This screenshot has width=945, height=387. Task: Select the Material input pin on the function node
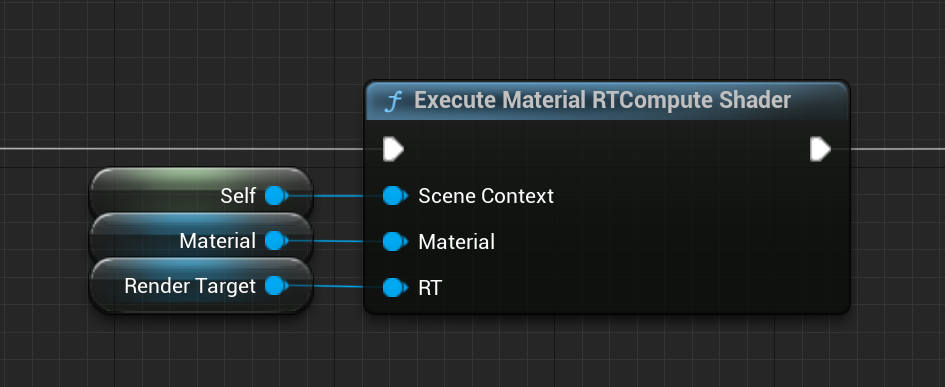[x=395, y=242]
